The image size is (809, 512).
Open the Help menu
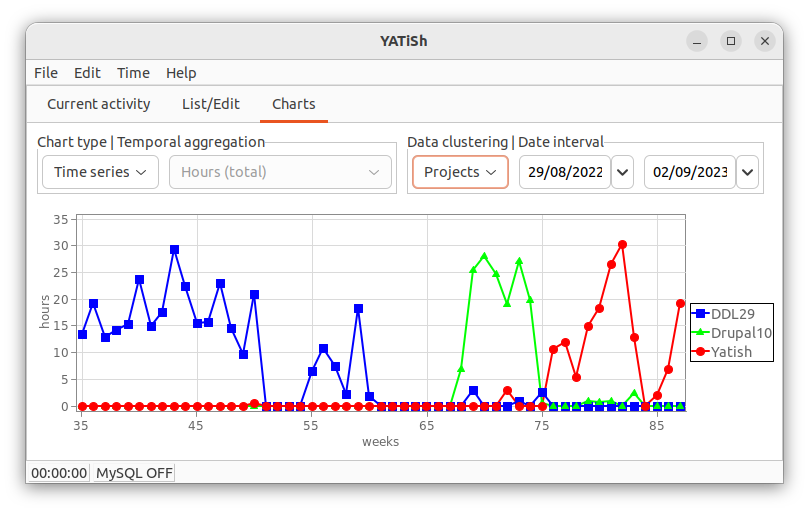[x=181, y=73]
